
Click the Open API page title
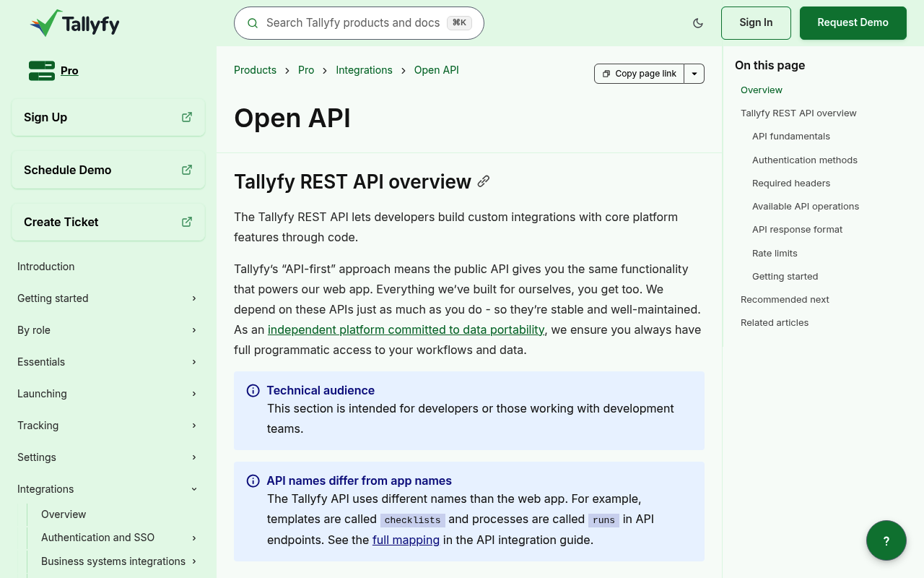(292, 118)
